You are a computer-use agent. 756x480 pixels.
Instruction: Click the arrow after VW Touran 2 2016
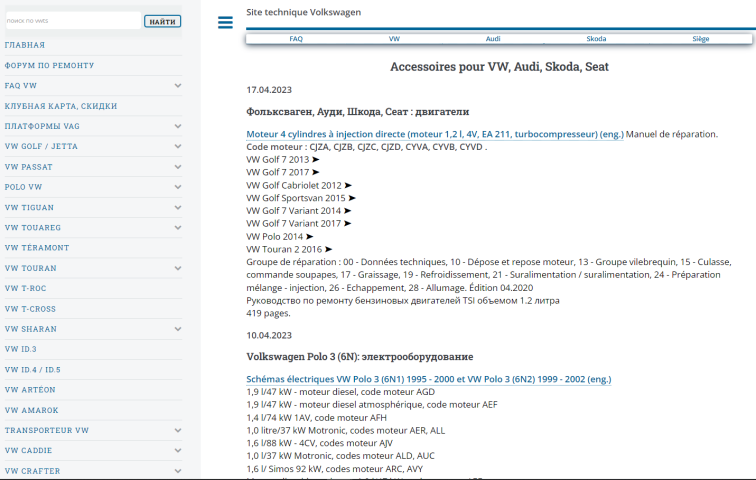[x=328, y=249]
